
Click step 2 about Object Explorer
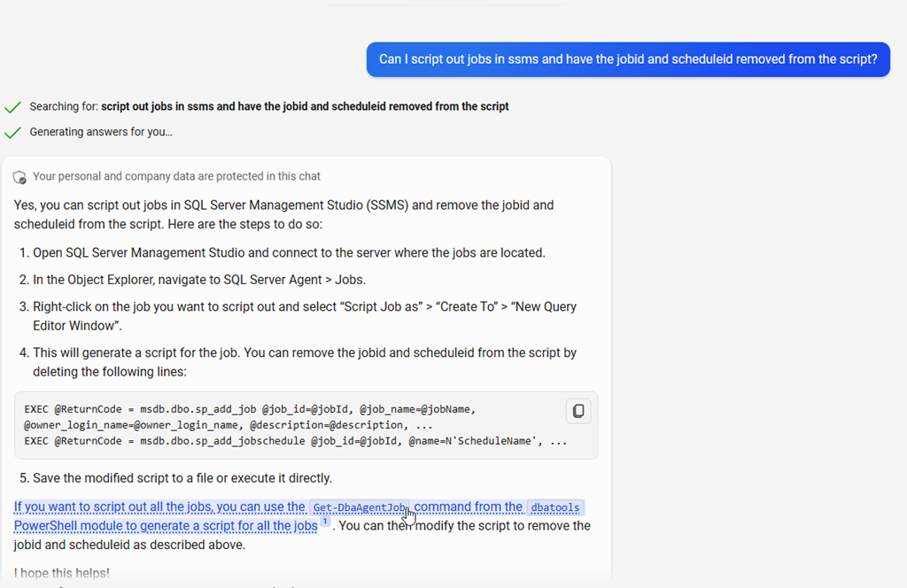(x=199, y=280)
